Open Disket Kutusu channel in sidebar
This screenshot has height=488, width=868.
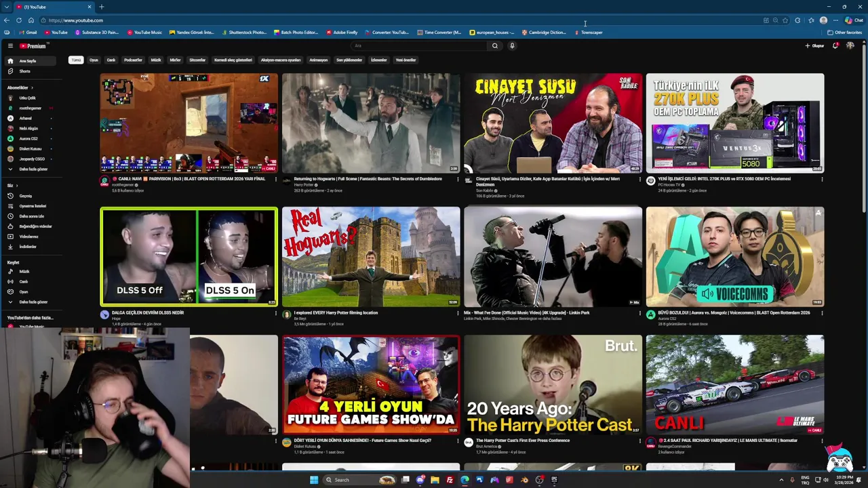[31, 148]
